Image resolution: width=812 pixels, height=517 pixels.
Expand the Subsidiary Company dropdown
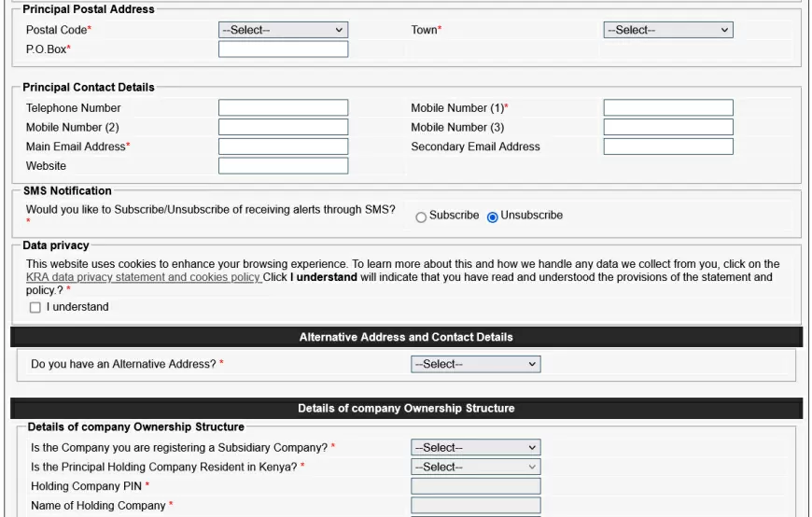click(x=475, y=448)
